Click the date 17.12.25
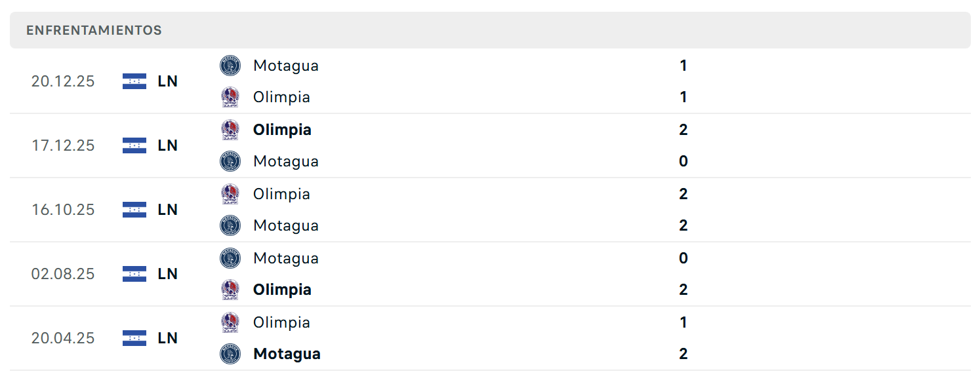This screenshot has height=382, width=980. [x=63, y=145]
